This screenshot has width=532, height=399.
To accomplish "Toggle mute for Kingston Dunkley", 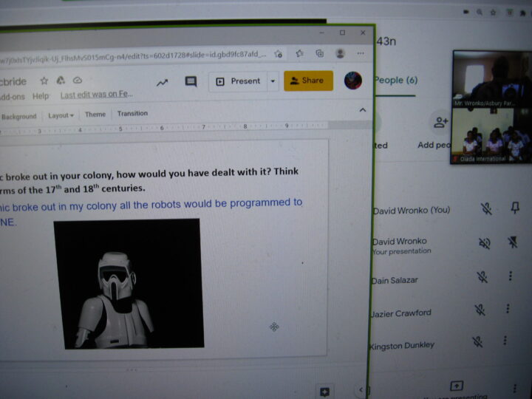I will 478,341.
